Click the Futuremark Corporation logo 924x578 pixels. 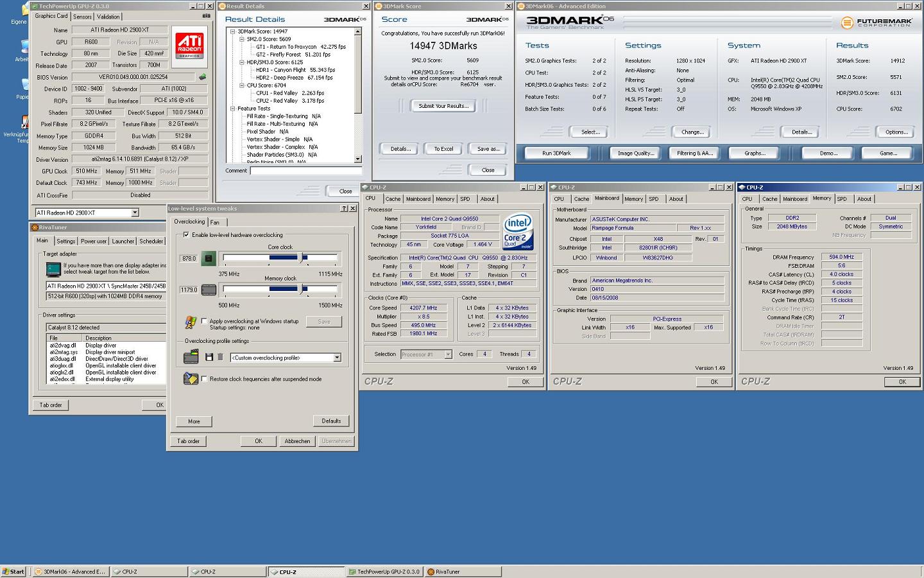click(877, 22)
